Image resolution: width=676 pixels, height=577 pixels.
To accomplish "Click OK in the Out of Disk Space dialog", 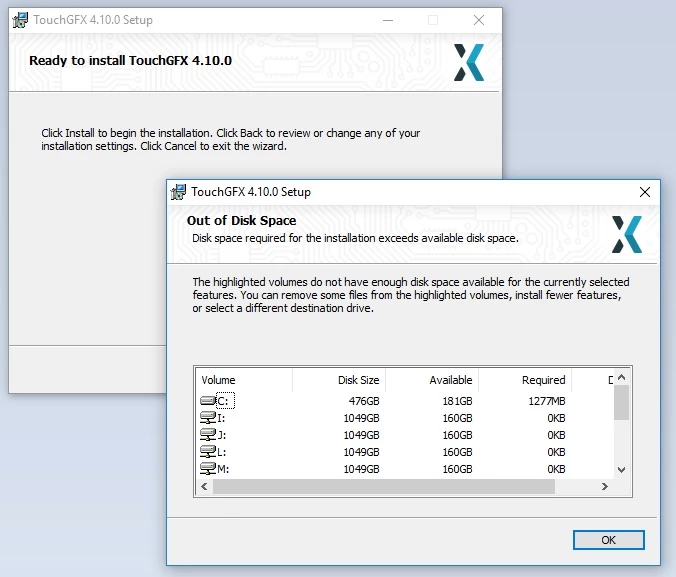I will coord(608,540).
